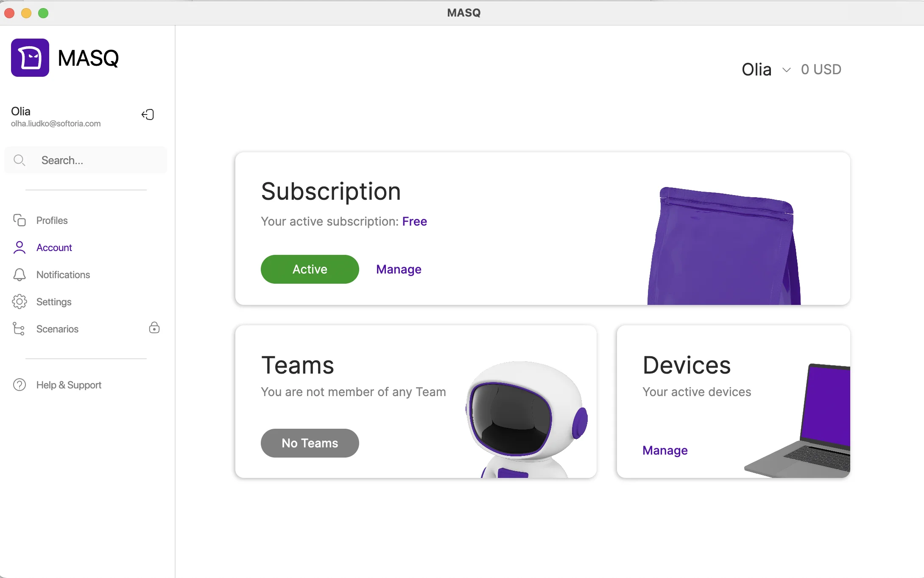This screenshot has width=924, height=578.
Task: Click the Help & Support question icon
Action: 19,385
